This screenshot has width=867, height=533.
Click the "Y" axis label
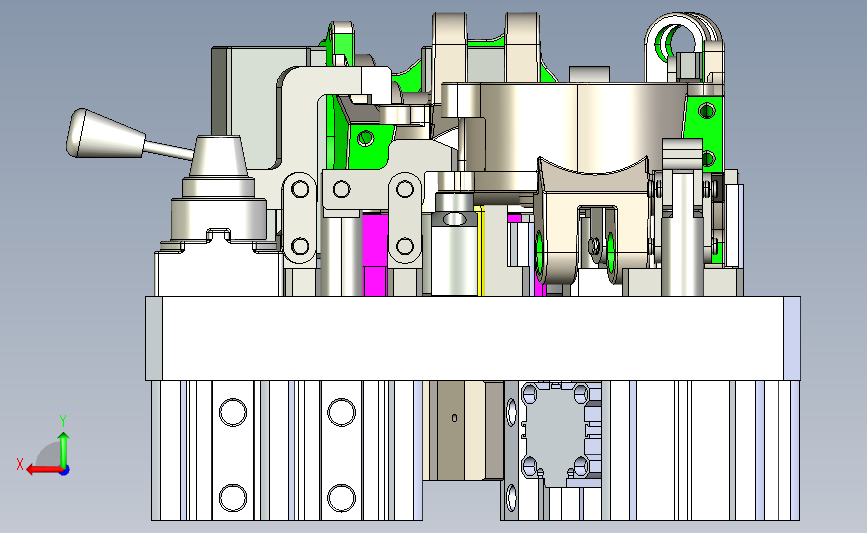63,421
